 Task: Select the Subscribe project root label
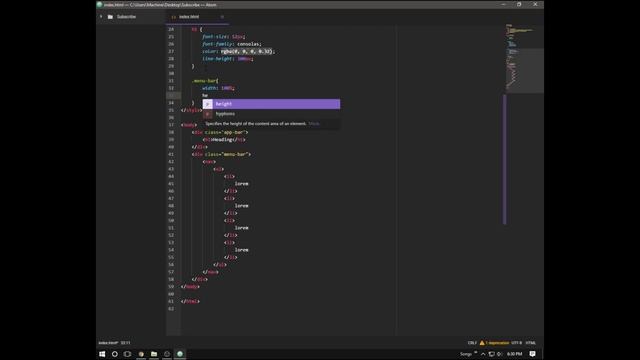tap(126, 17)
